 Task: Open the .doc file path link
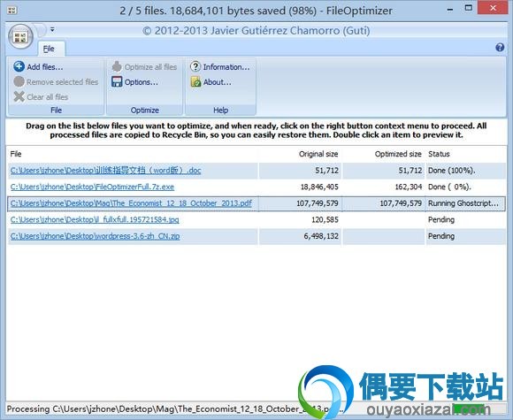(105, 171)
